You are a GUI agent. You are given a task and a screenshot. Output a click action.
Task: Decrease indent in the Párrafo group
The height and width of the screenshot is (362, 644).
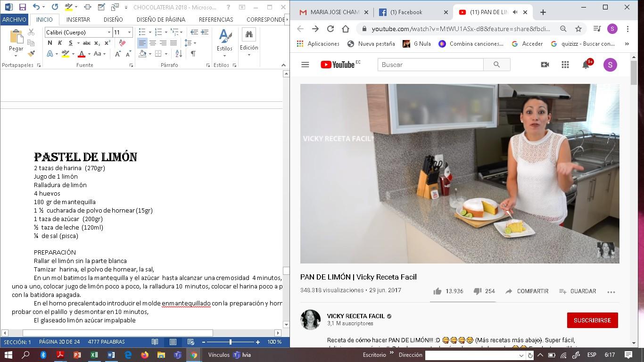pos(194,32)
